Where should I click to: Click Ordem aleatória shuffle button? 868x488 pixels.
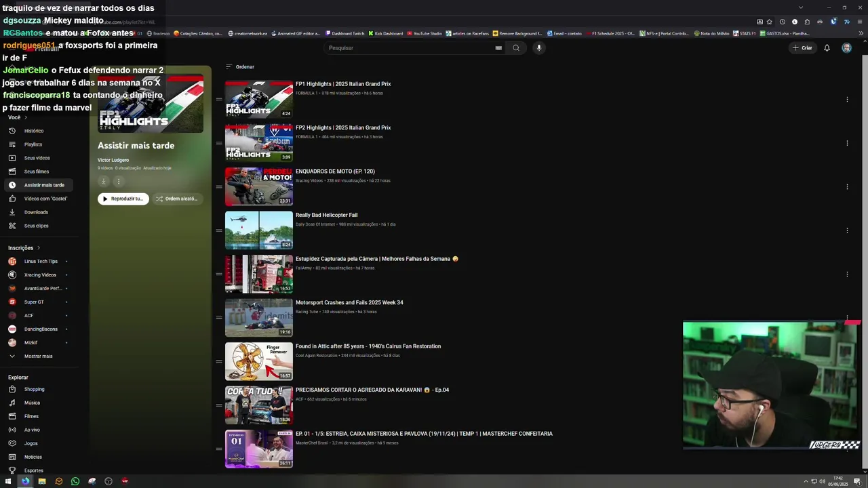(177, 199)
